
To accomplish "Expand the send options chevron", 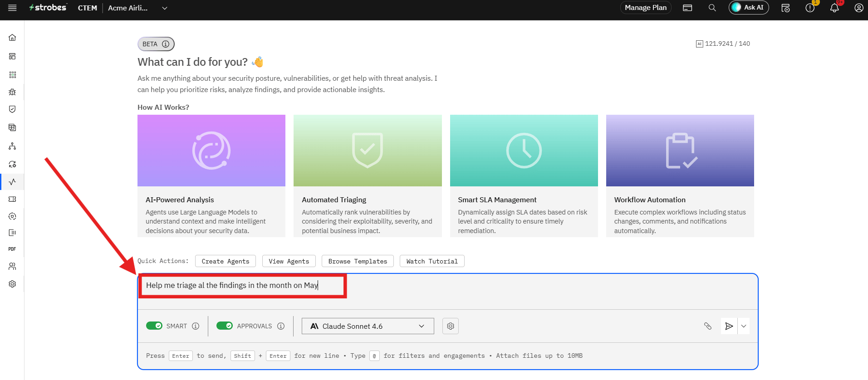I will click(x=744, y=326).
